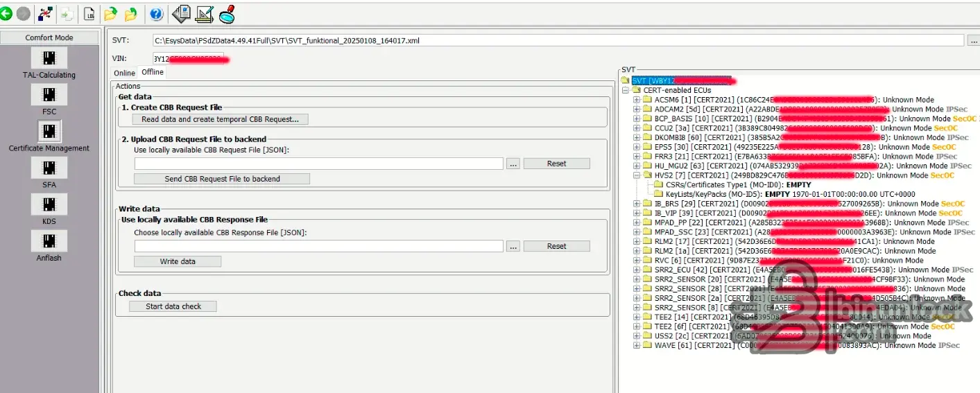Click the CBB Response File path field
This screenshot has width=980, height=393.
(x=318, y=246)
